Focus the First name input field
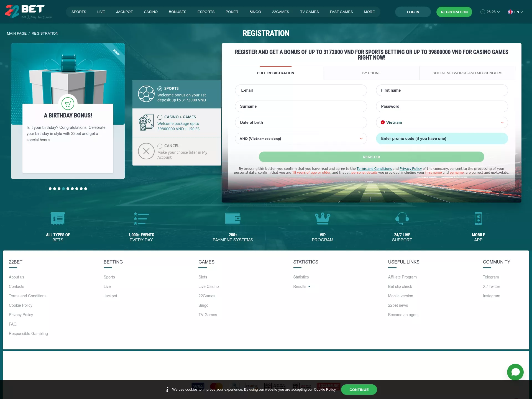Viewport: 532px width, 399px height. coord(442,90)
